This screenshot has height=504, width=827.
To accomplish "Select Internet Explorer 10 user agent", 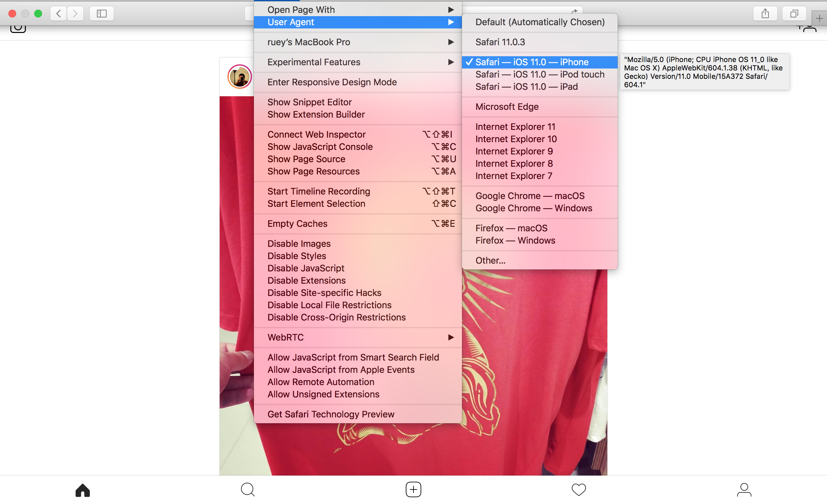I will (539, 139).
